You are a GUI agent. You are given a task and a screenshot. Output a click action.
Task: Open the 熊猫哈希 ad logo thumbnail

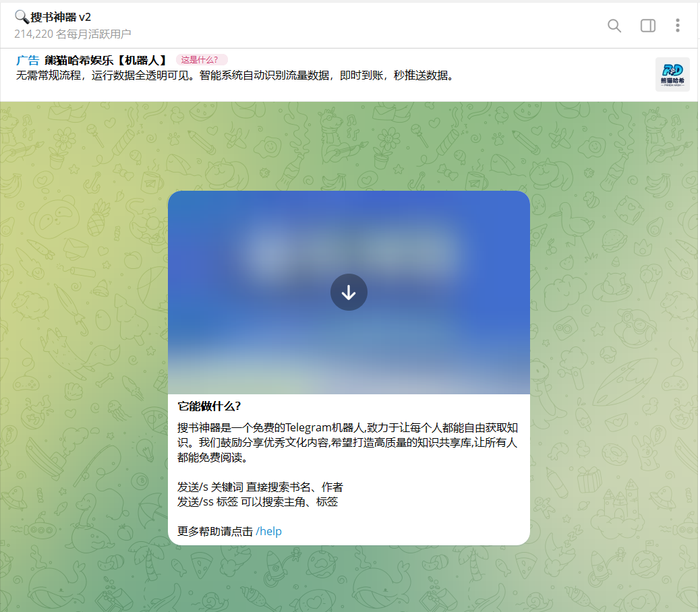coord(672,75)
